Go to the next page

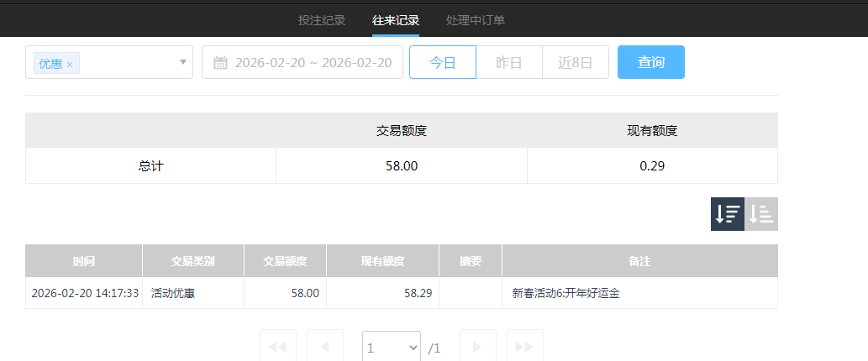click(477, 347)
